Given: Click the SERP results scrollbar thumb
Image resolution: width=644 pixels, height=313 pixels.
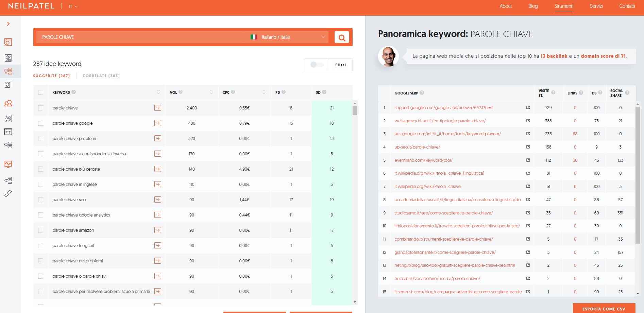Looking at the screenshot, I should [x=638, y=175].
